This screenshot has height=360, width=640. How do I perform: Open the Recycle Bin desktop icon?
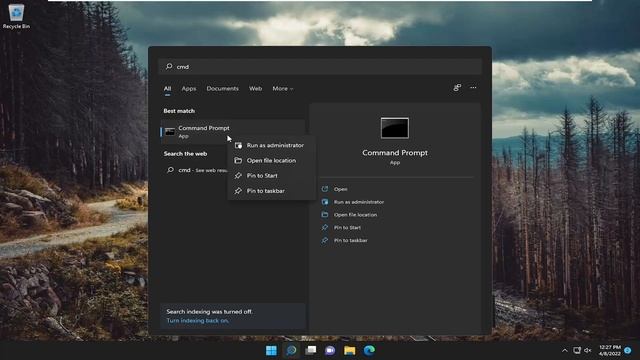point(16,16)
